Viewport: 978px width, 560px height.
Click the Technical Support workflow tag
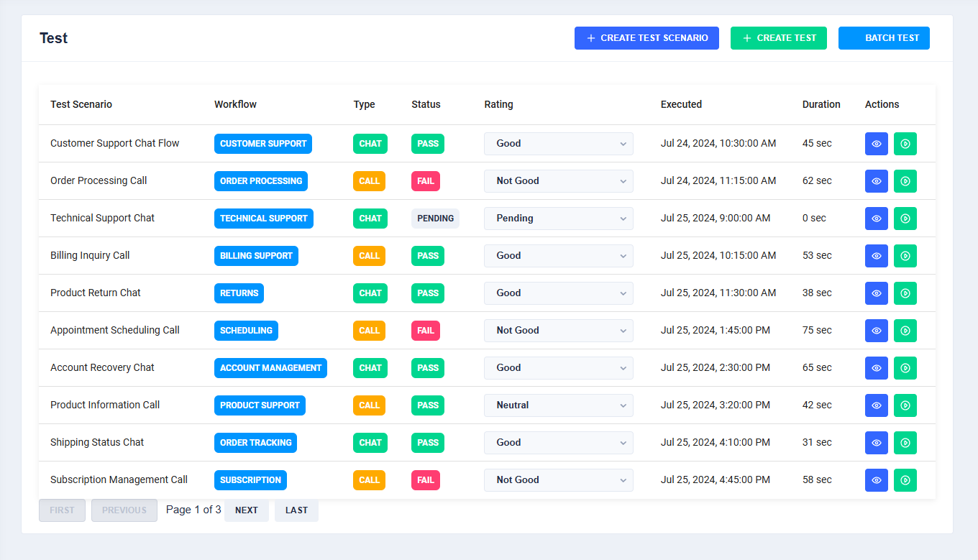coord(263,219)
